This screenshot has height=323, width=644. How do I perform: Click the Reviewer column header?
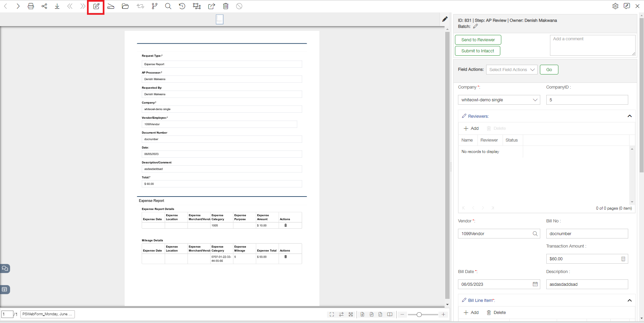tap(489, 140)
